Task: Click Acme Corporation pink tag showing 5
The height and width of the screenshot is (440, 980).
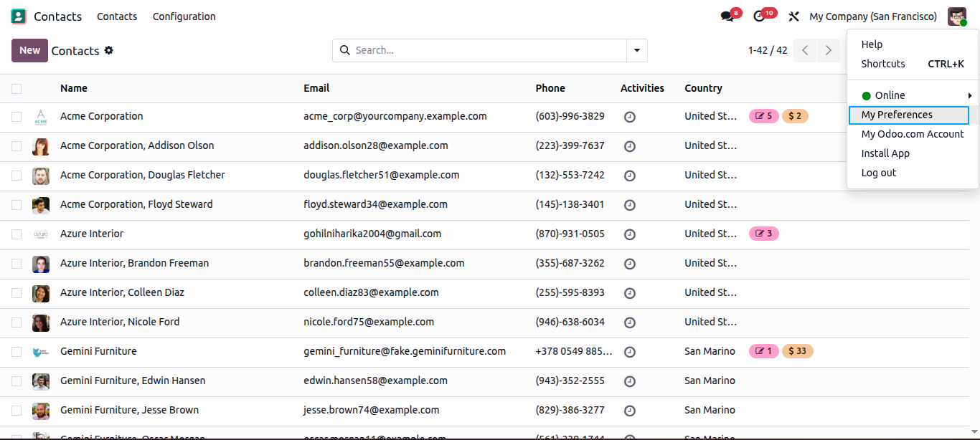Action: click(x=764, y=116)
